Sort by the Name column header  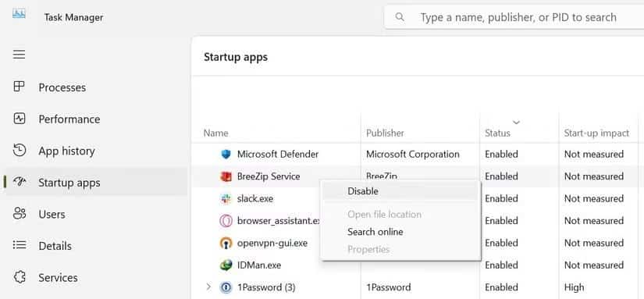click(216, 133)
